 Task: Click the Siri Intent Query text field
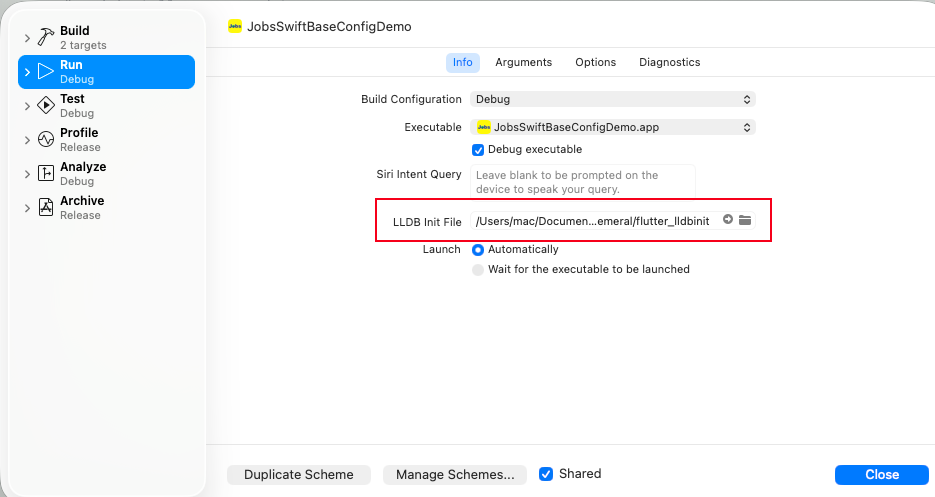(583, 181)
